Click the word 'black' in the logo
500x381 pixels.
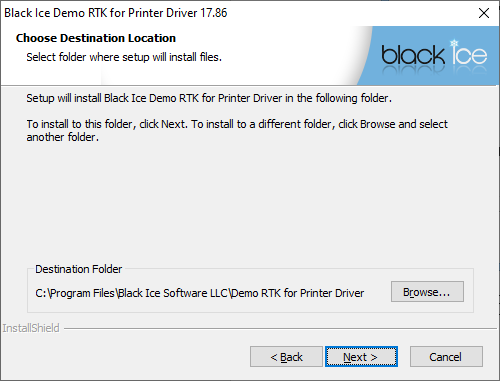pos(413,55)
